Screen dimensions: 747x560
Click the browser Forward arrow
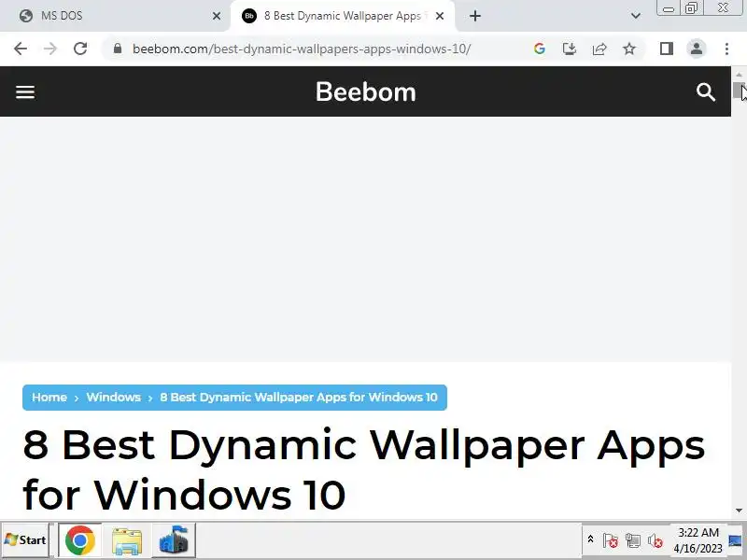(50, 49)
